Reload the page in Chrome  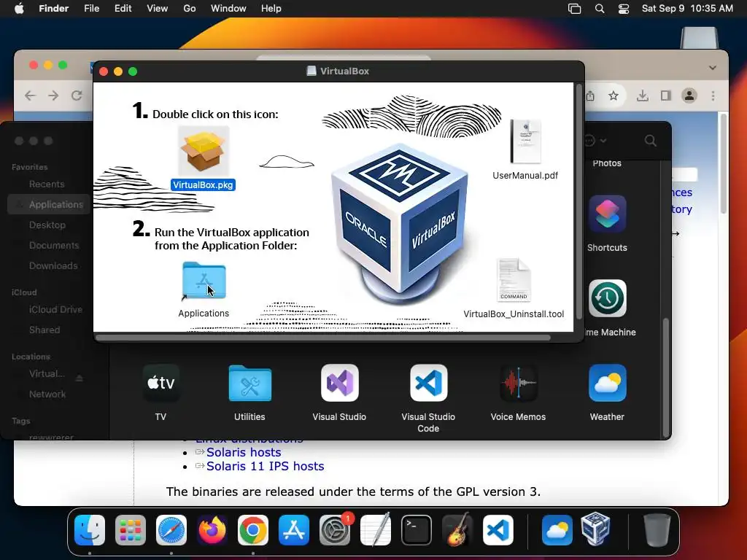[77, 96]
